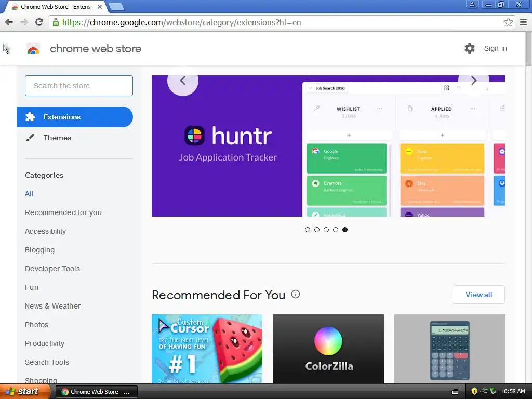This screenshot has height=399, width=532.
Task: Select the third carousel dot
Action: click(326, 230)
